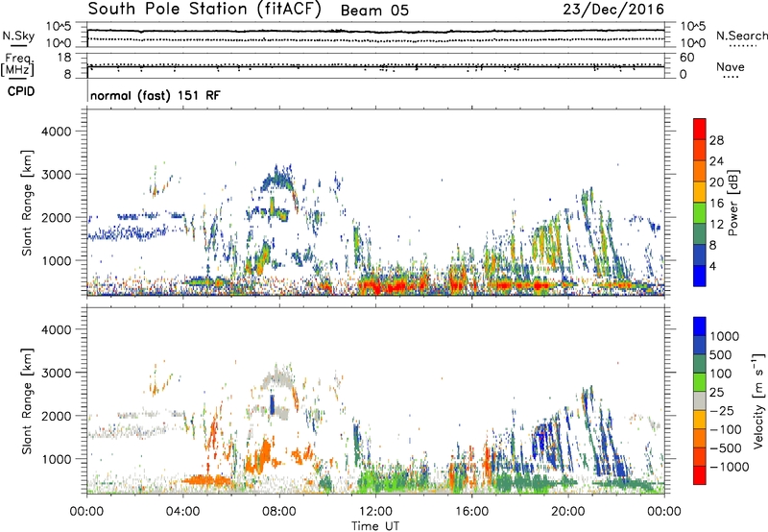This screenshot has height=532, width=768.
Task: Click the grey -25 to 25 Velocity segment
Action: coord(700,401)
